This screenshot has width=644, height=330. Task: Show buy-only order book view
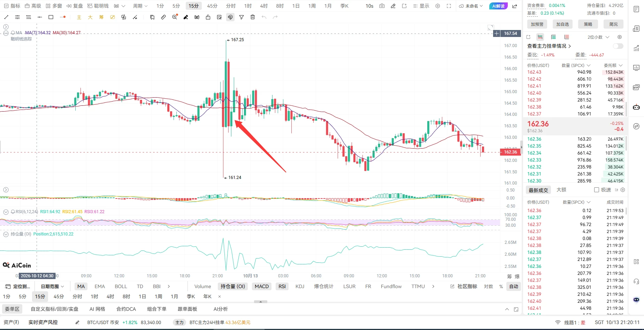pyautogui.click(x=553, y=37)
